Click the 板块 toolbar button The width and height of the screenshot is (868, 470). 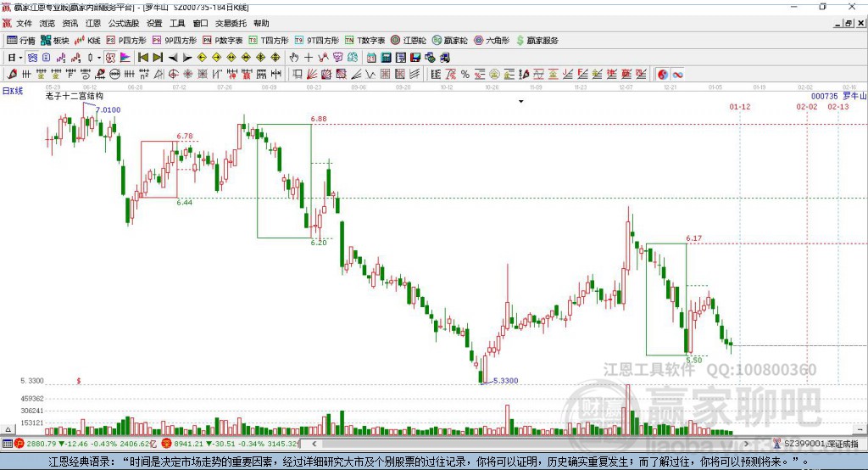coord(55,41)
